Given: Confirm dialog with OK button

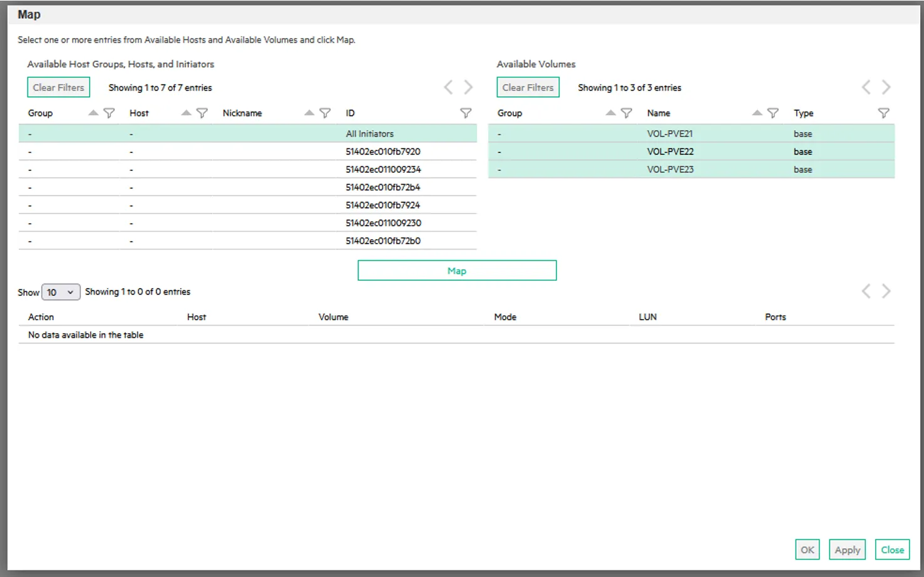Looking at the screenshot, I should coord(807,549).
